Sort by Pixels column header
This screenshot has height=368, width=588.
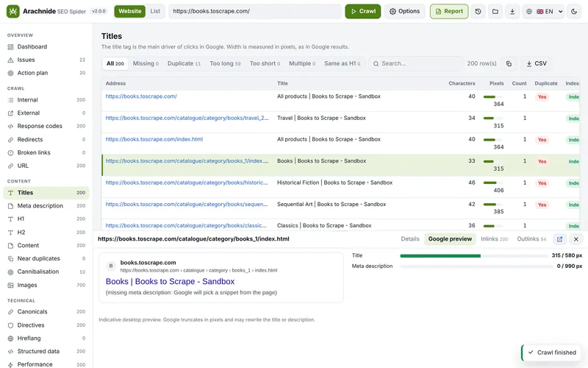tap(497, 83)
